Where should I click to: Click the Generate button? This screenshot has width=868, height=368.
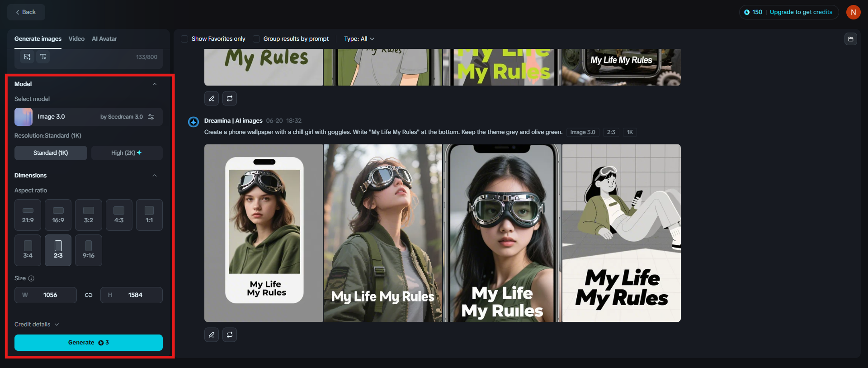[89, 343]
